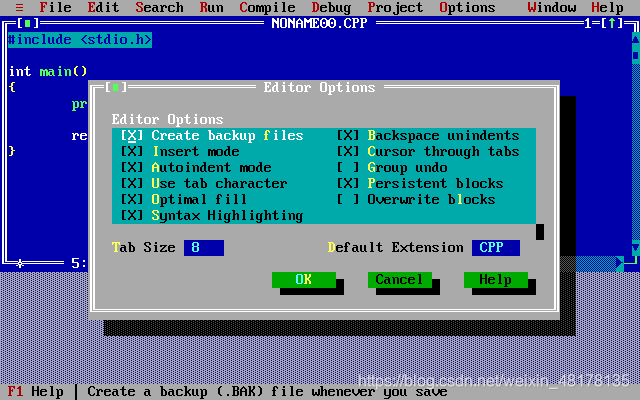Open the Options menu
640x400 pixels.
coord(467,7)
